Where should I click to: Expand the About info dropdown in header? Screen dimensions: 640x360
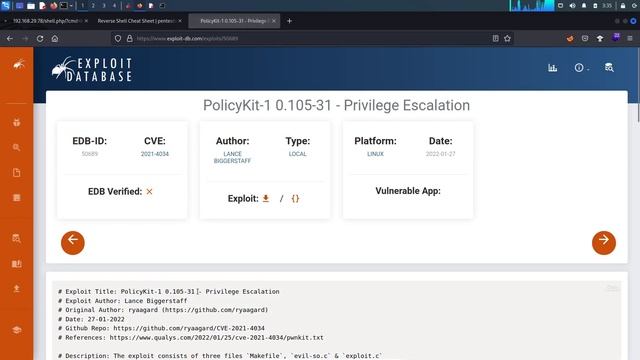581,68
